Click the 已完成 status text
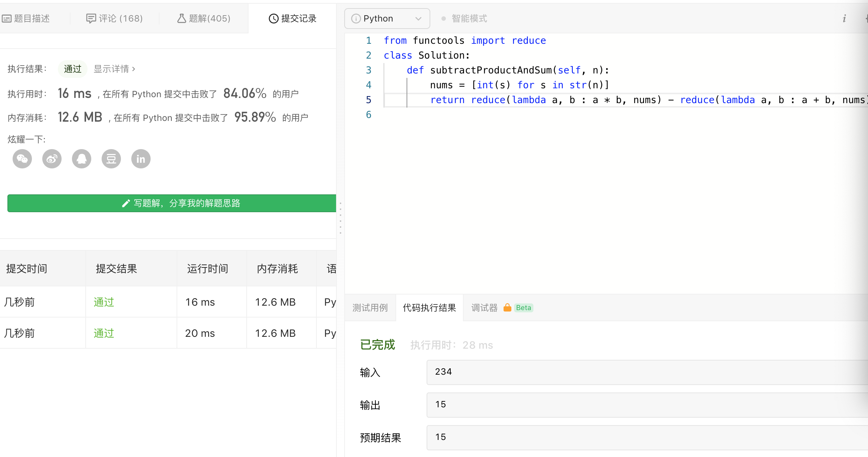Image resolution: width=868 pixels, height=457 pixels. click(x=378, y=345)
